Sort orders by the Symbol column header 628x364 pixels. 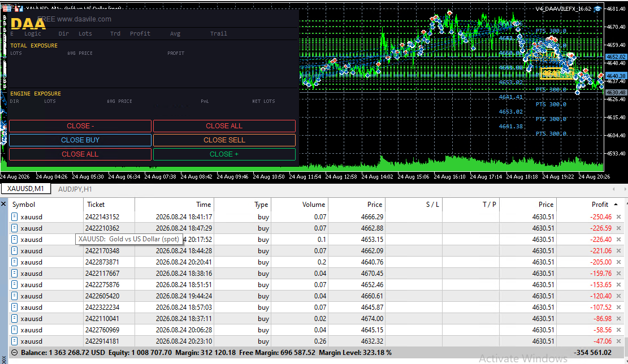click(x=46, y=204)
